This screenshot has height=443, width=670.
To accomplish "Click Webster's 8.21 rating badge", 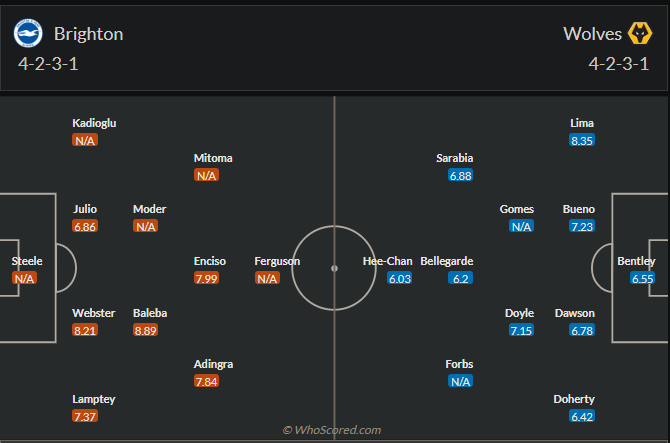I will 85,330.
